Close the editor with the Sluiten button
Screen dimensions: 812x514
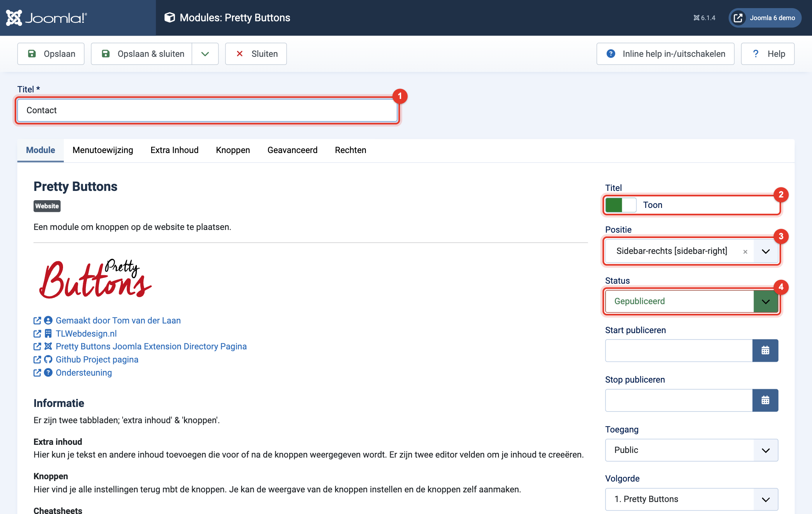coord(256,54)
